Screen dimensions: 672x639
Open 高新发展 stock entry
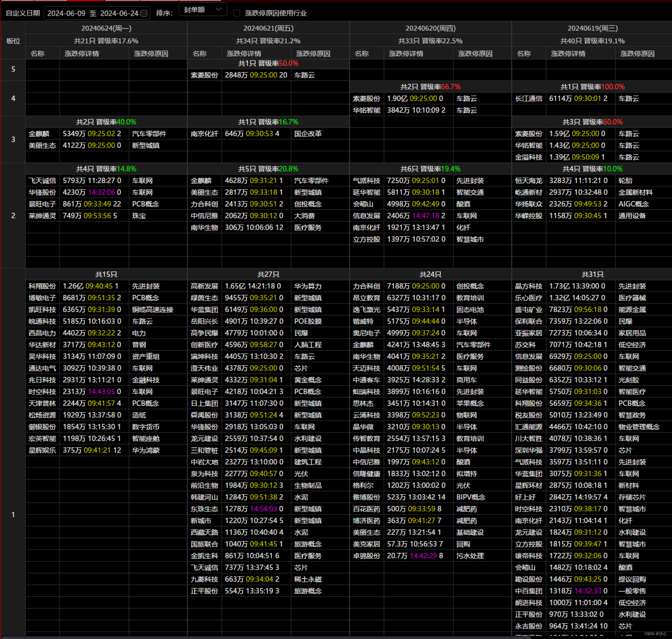[x=204, y=286]
